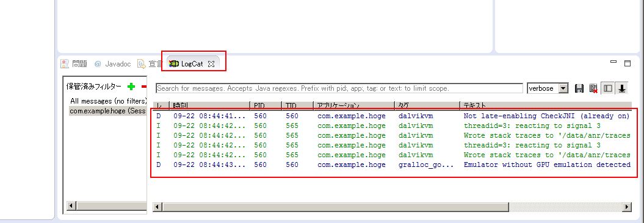The width and height of the screenshot is (644, 223).
Task: Click the テキスト column header
Action: 546,105
